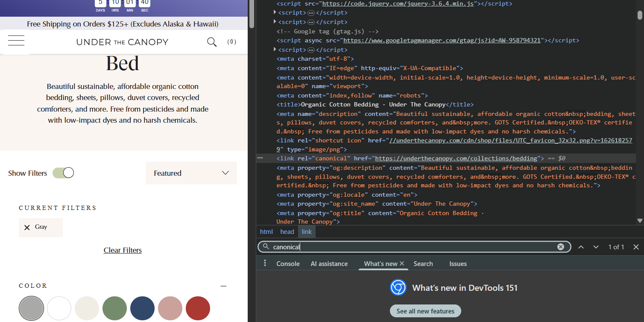644x322 pixels.
Task: Select the gray color swatch
Action: (32, 308)
